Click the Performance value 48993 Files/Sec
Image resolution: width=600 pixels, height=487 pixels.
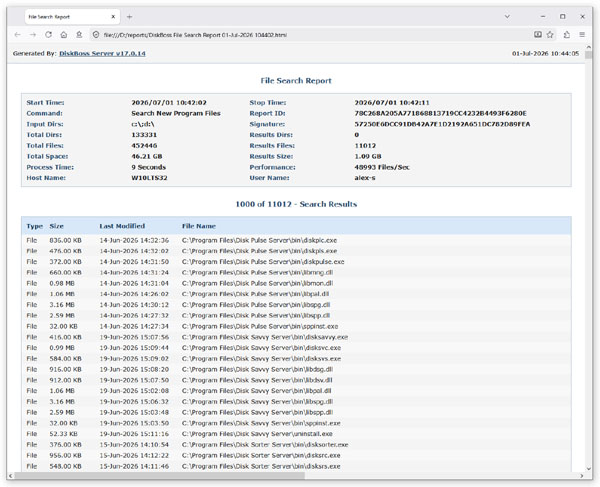(382, 167)
